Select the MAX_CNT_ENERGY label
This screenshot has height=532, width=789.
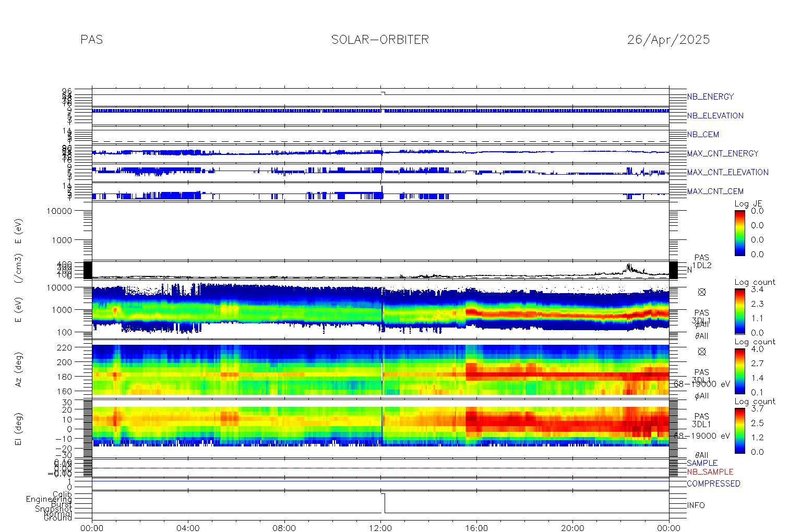click(x=722, y=153)
